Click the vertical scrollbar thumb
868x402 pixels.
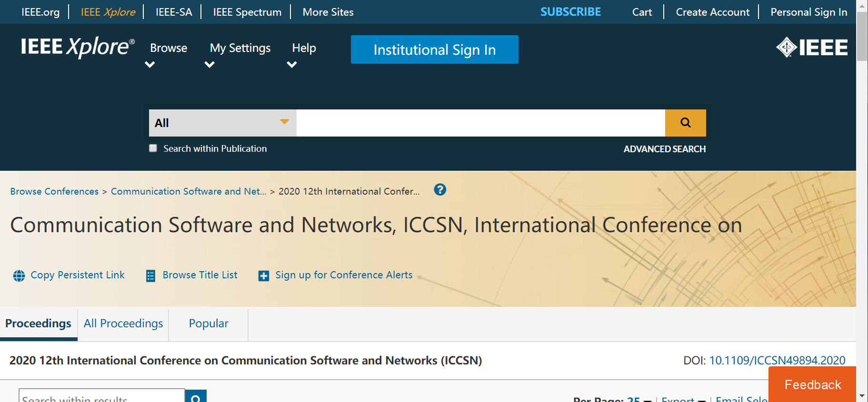click(862, 37)
